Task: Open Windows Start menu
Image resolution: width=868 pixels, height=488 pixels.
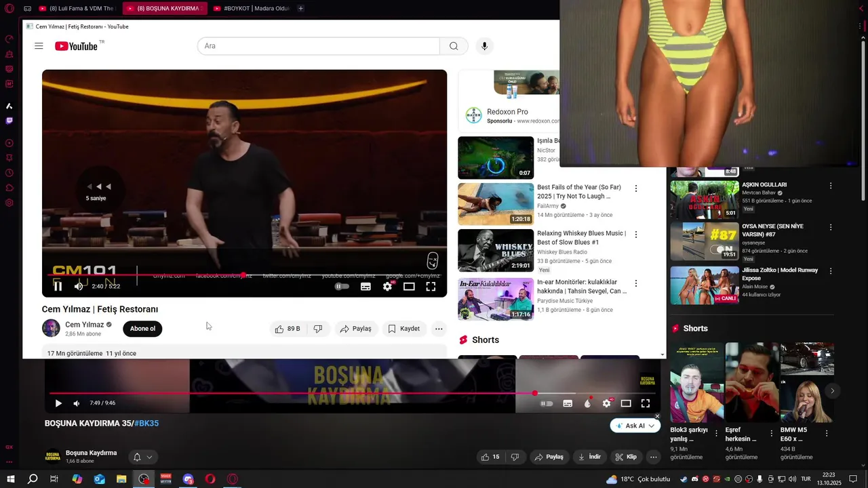Action: pos(11,479)
